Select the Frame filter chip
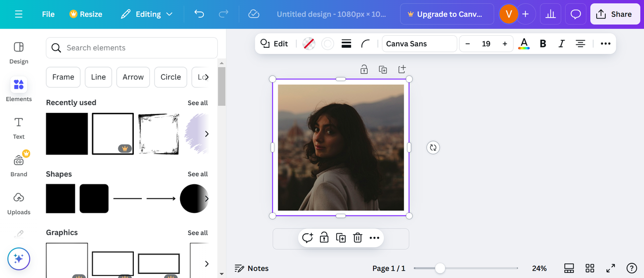The image size is (644, 278). 63,77
